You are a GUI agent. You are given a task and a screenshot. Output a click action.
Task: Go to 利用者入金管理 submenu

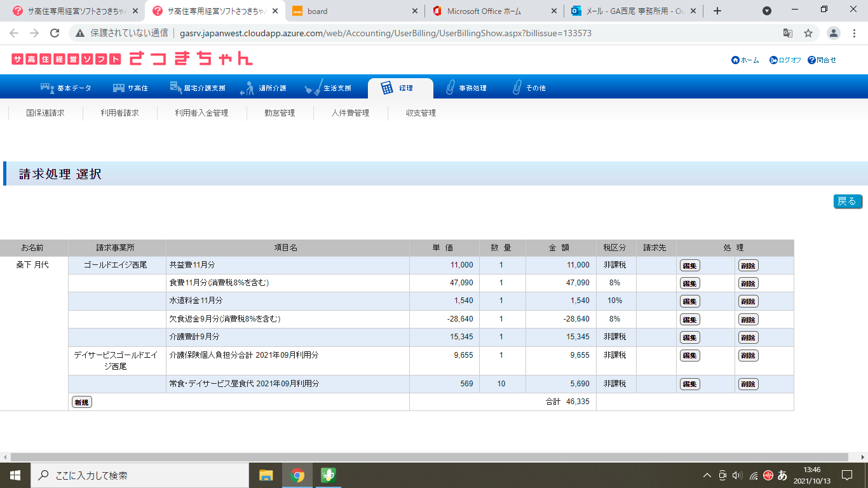[x=201, y=113]
